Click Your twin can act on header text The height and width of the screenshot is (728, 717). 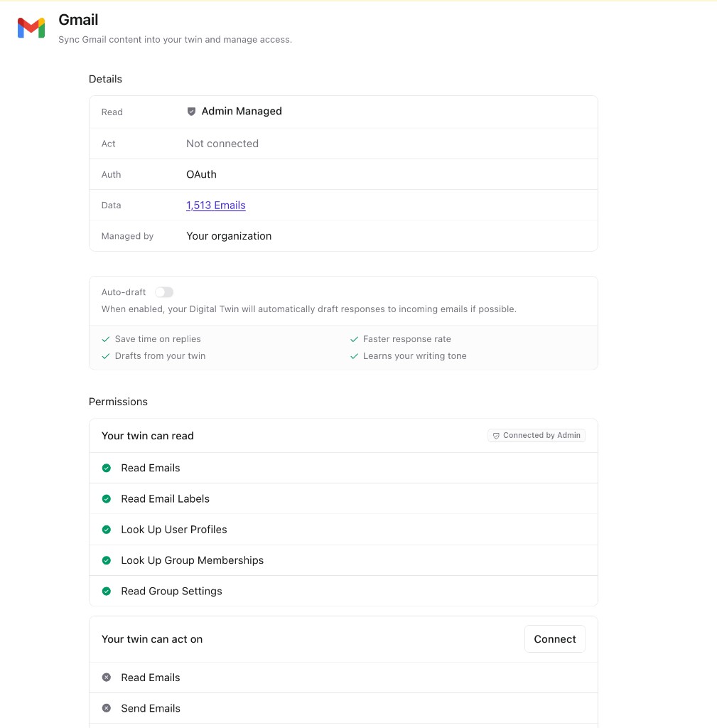(x=152, y=639)
